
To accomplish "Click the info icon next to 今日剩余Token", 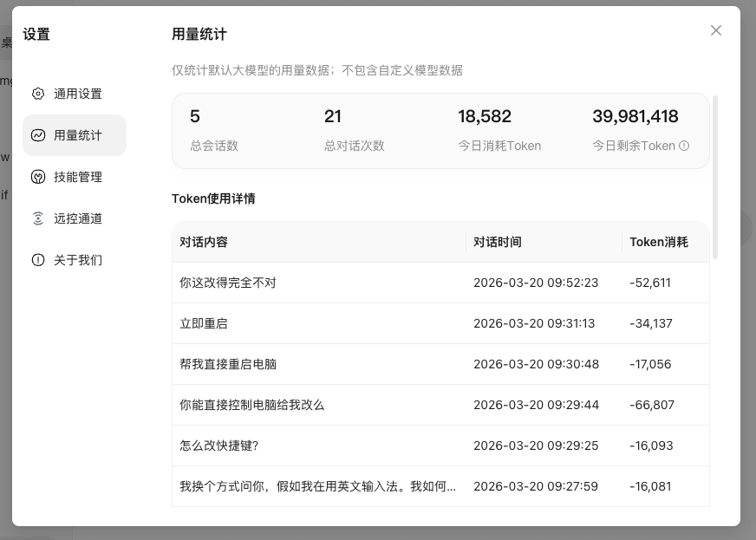I will coord(684,146).
